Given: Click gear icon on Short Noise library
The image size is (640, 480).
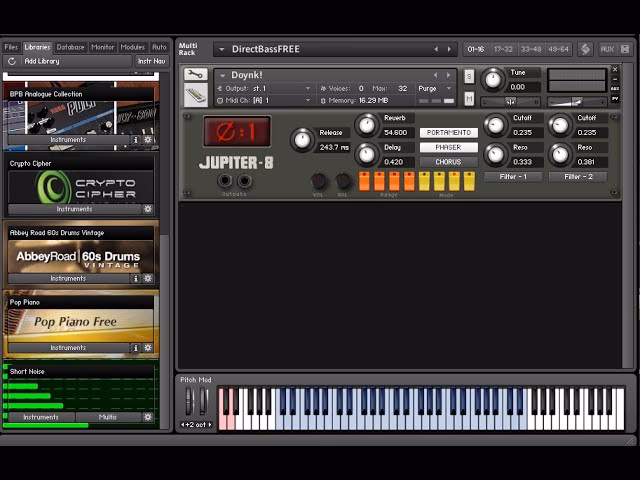Looking at the screenshot, I should click(148, 417).
